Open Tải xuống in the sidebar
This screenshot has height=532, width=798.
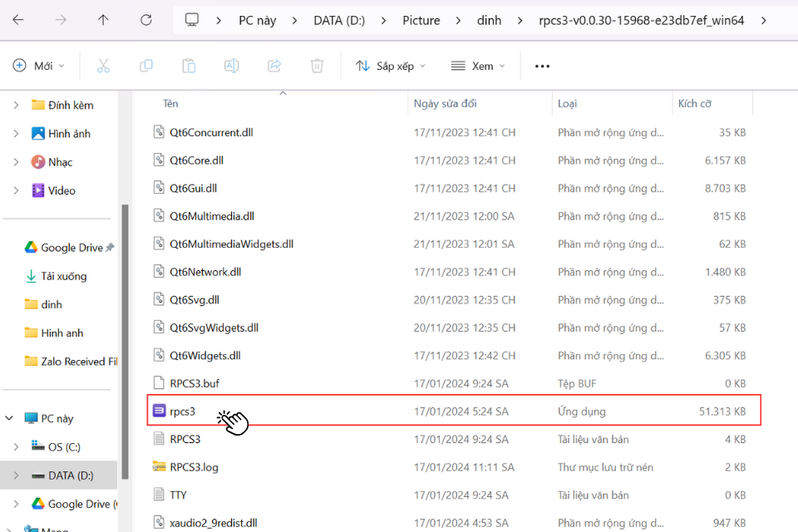pyautogui.click(x=56, y=276)
